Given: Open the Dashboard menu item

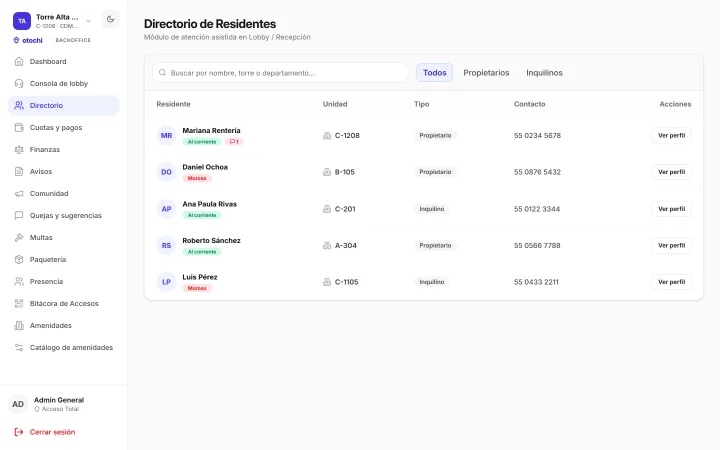Looking at the screenshot, I should coord(64,62).
